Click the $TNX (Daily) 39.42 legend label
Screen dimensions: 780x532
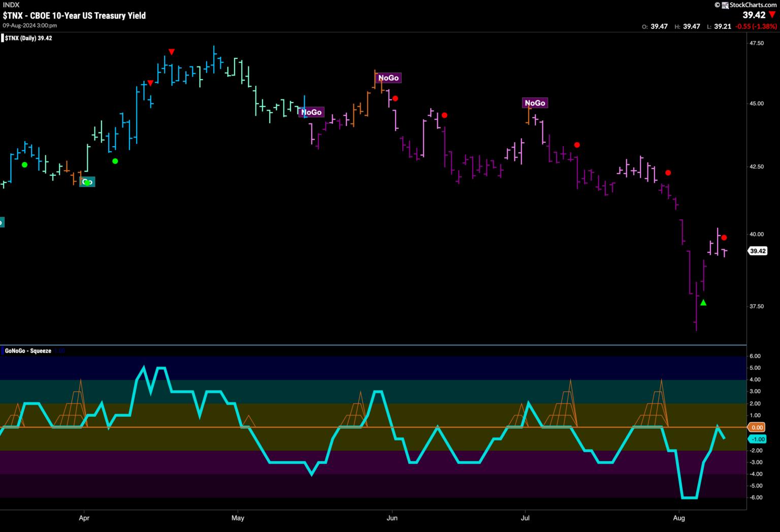(x=28, y=38)
